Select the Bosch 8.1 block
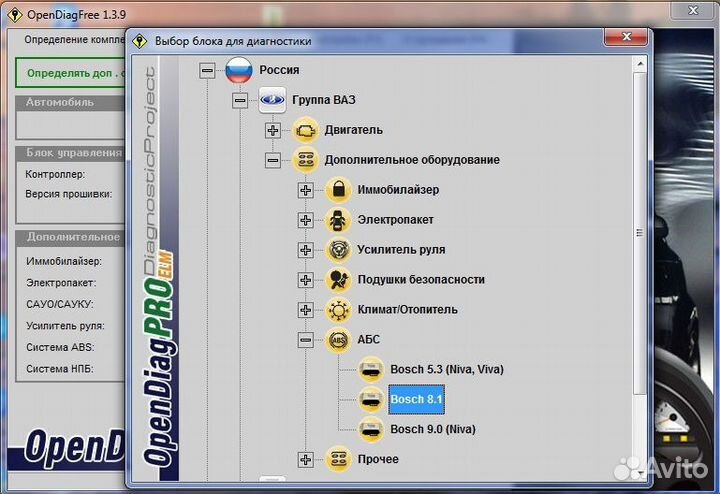Image resolution: width=720 pixels, height=494 pixels. 416,399
